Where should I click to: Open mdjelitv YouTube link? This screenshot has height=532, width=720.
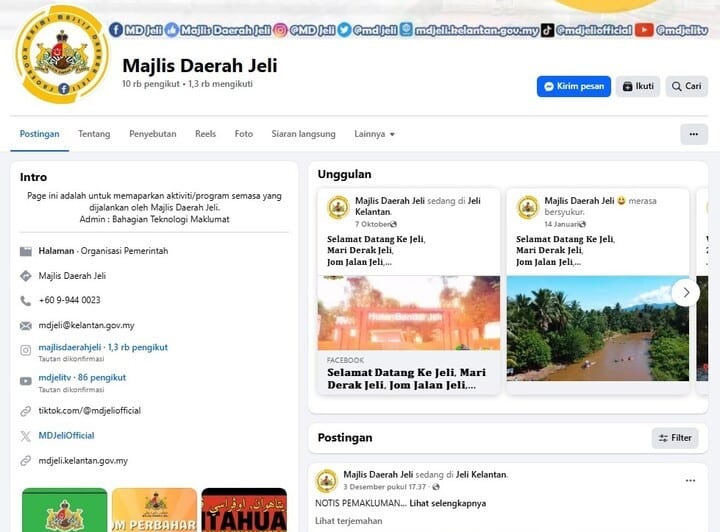pyautogui.click(x=82, y=378)
